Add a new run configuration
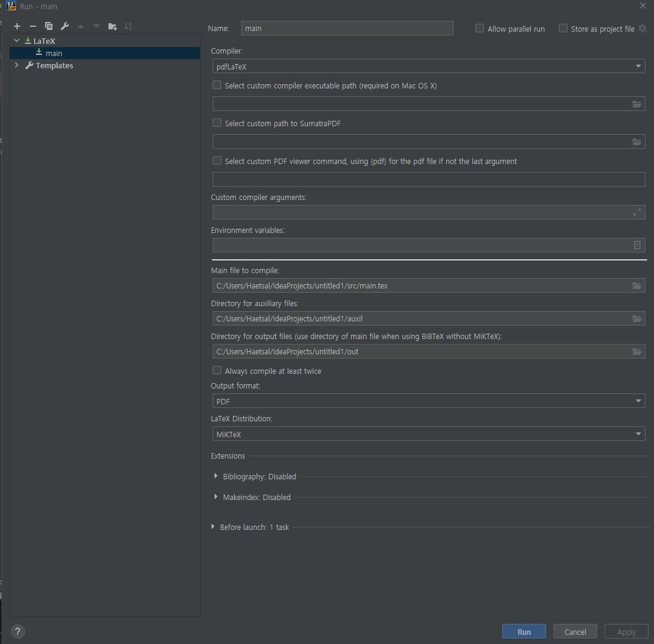 click(x=16, y=26)
